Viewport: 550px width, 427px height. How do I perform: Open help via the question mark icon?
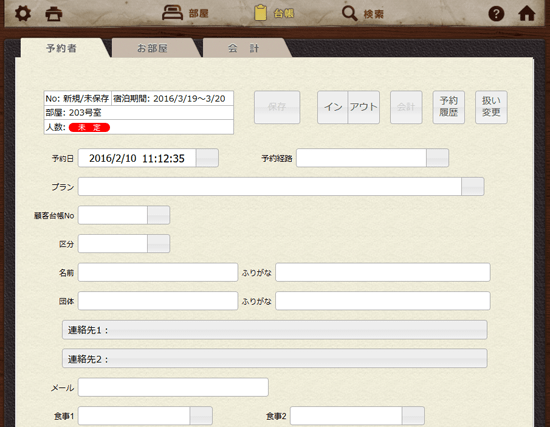(496, 14)
